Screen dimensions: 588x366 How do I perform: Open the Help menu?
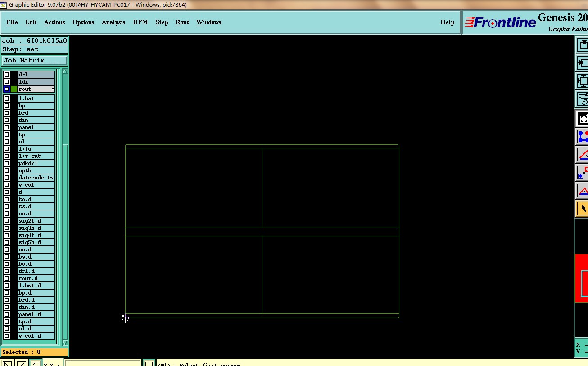click(447, 22)
